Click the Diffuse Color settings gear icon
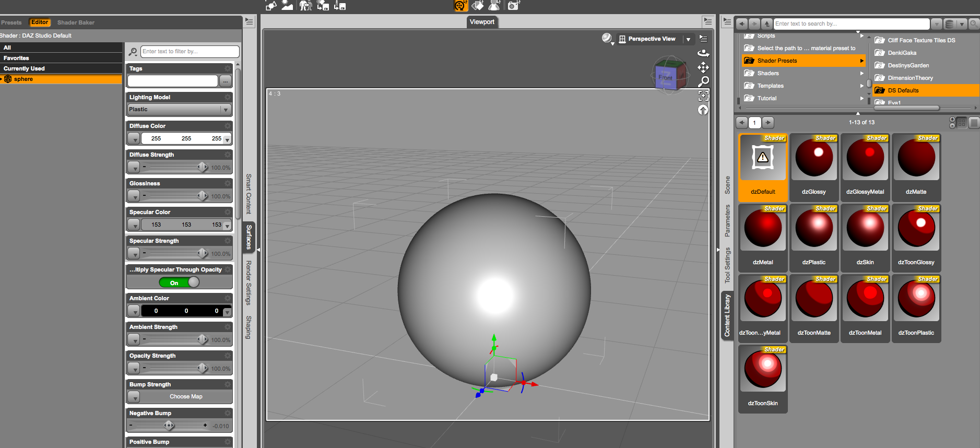The image size is (980, 448). pos(228,126)
